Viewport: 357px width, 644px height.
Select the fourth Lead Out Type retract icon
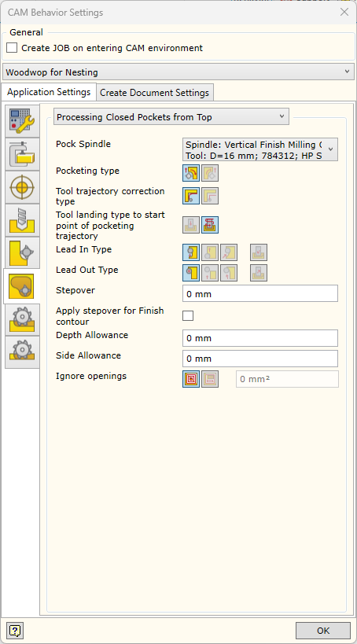[259, 273]
